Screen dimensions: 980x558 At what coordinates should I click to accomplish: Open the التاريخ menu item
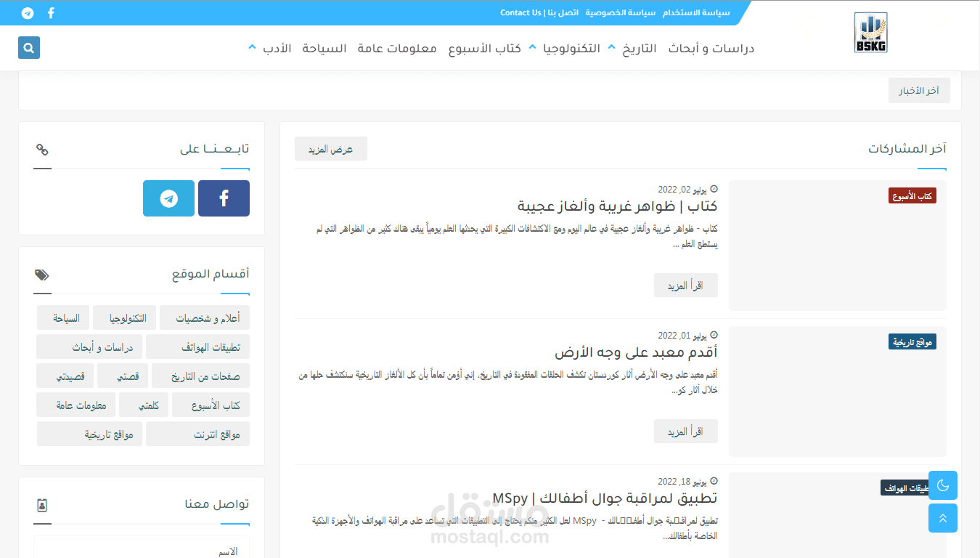tap(640, 49)
